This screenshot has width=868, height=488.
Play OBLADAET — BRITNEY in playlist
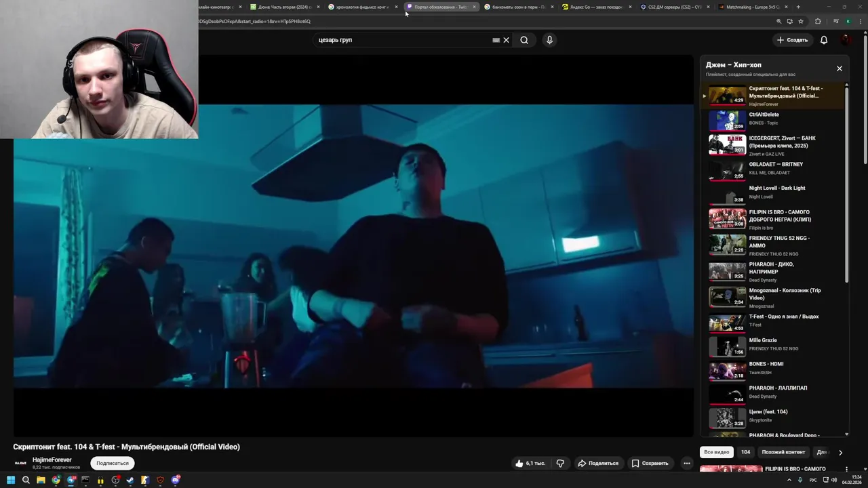pos(773,169)
